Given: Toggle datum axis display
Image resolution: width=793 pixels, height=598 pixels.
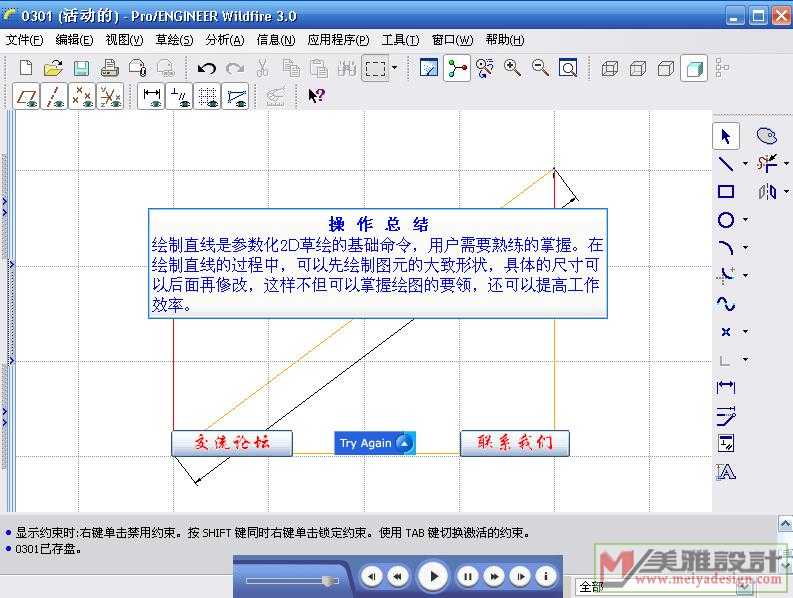Looking at the screenshot, I should pos(54,96).
